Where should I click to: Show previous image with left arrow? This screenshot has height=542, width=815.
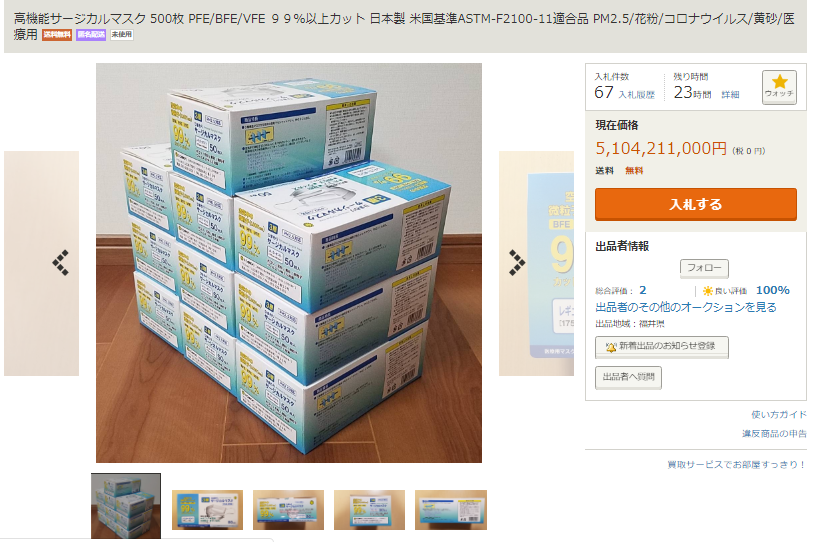(x=61, y=262)
